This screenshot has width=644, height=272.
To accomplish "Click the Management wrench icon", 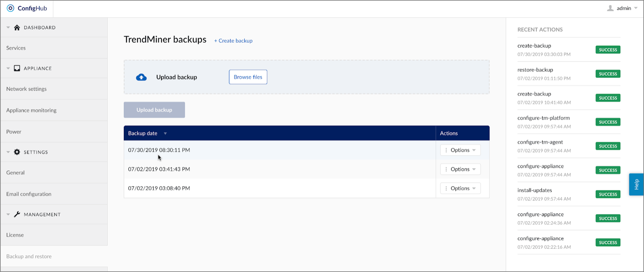I will point(17,214).
